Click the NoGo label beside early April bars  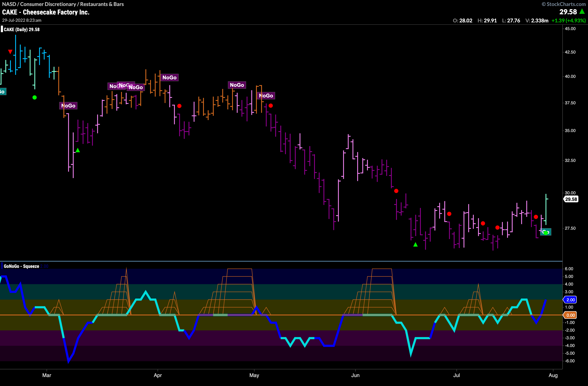[170, 77]
